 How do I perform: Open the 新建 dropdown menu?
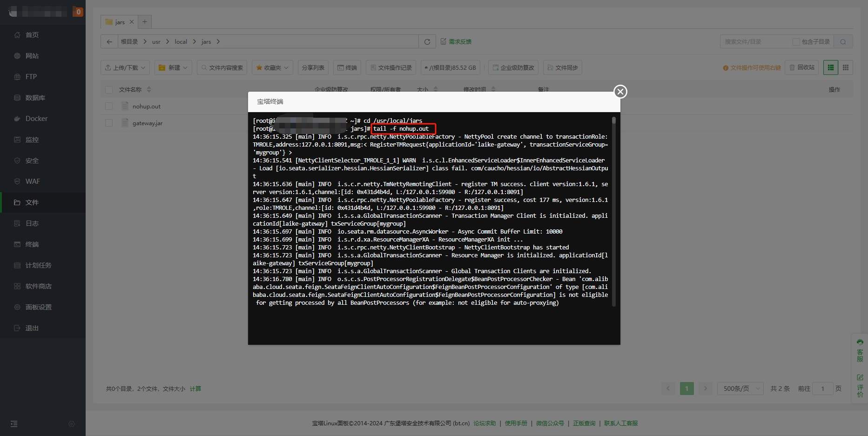pos(173,67)
